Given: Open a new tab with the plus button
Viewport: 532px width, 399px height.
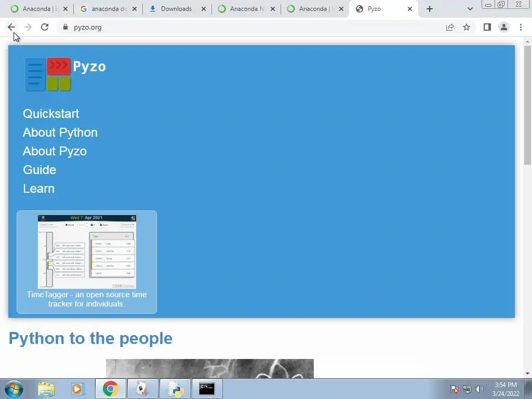Looking at the screenshot, I should coord(430,9).
